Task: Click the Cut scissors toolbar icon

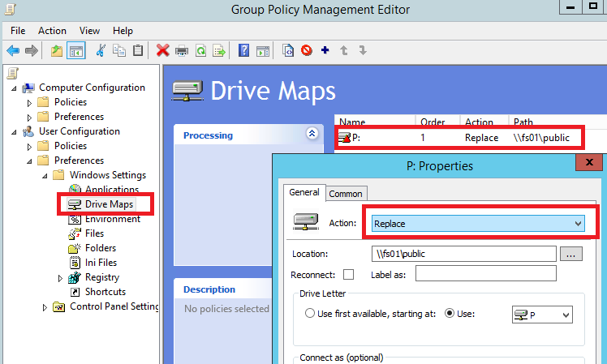Action: [x=101, y=50]
